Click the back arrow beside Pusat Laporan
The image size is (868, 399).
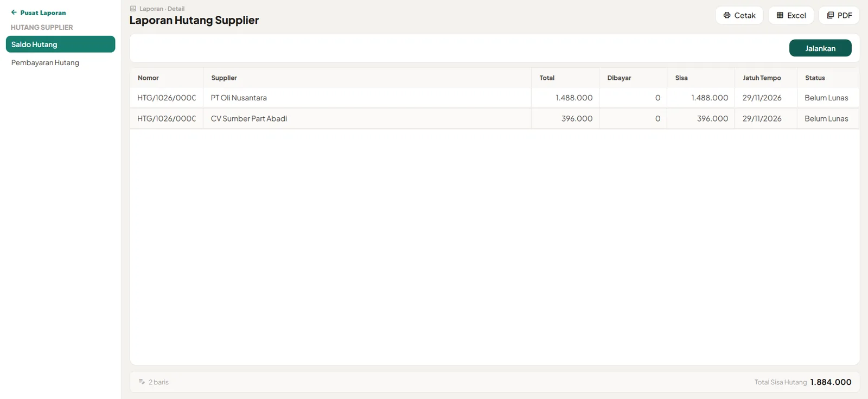[x=14, y=12]
